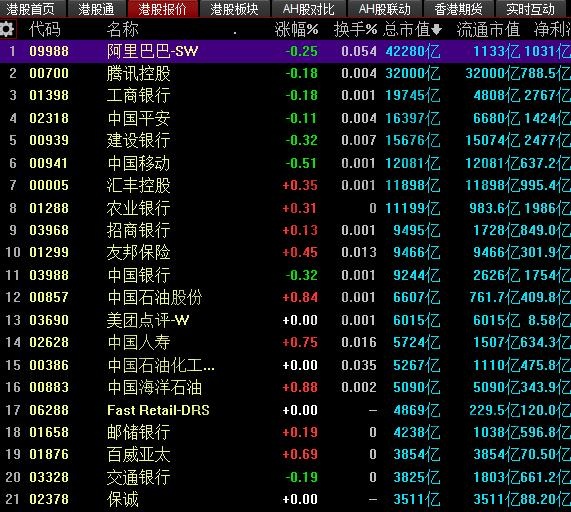571x512 pixels.
Task: Click the 总市值 sort arrow
Action: point(436,29)
